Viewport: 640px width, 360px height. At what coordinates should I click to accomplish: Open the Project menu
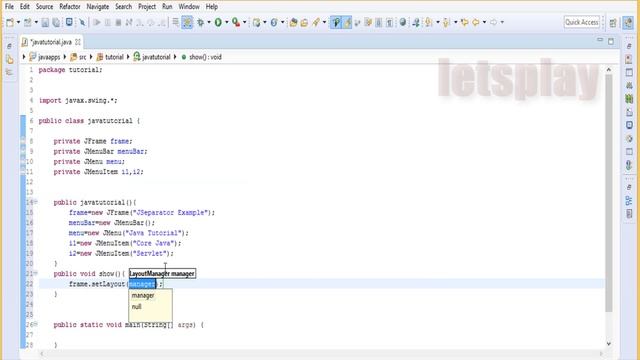coord(147,7)
